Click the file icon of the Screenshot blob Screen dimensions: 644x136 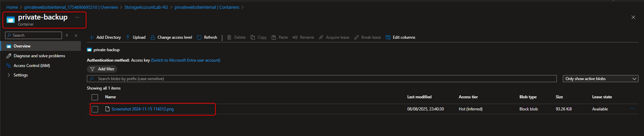[x=107, y=109]
